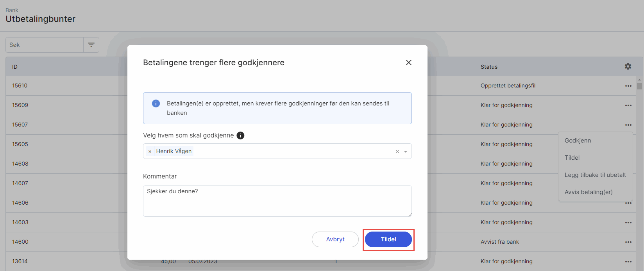Image resolution: width=644 pixels, height=271 pixels.
Task: Open the three-dot menu for row 14600
Action: (x=628, y=242)
